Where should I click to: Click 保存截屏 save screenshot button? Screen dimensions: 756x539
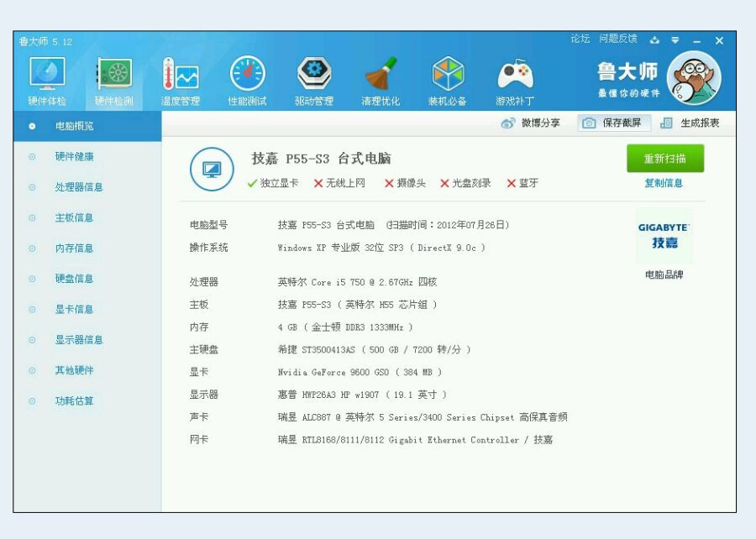tap(614, 123)
